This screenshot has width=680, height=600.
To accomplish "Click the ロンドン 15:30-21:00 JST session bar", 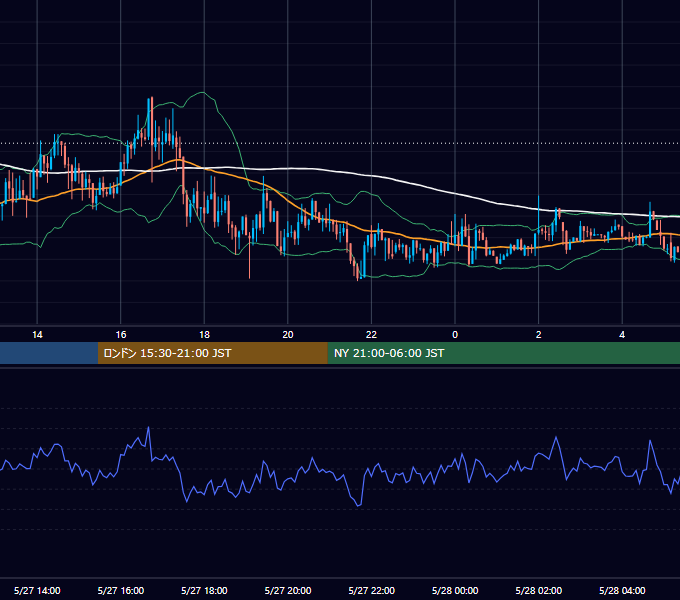I will pyautogui.click(x=212, y=353).
